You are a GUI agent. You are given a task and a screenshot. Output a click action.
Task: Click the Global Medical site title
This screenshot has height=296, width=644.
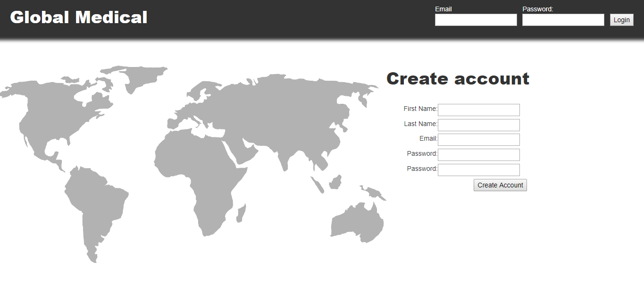click(79, 17)
